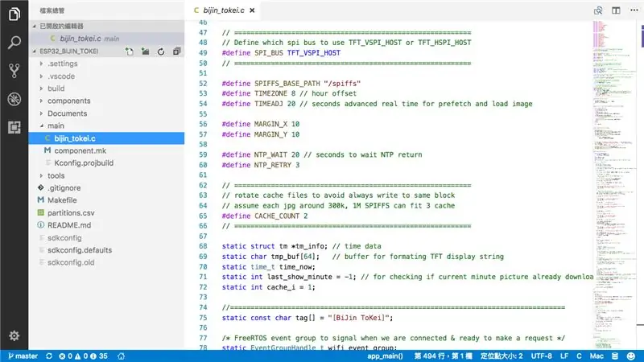Open the Search view in activity bar
Screen dimensions: 644x362
click(14, 43)
